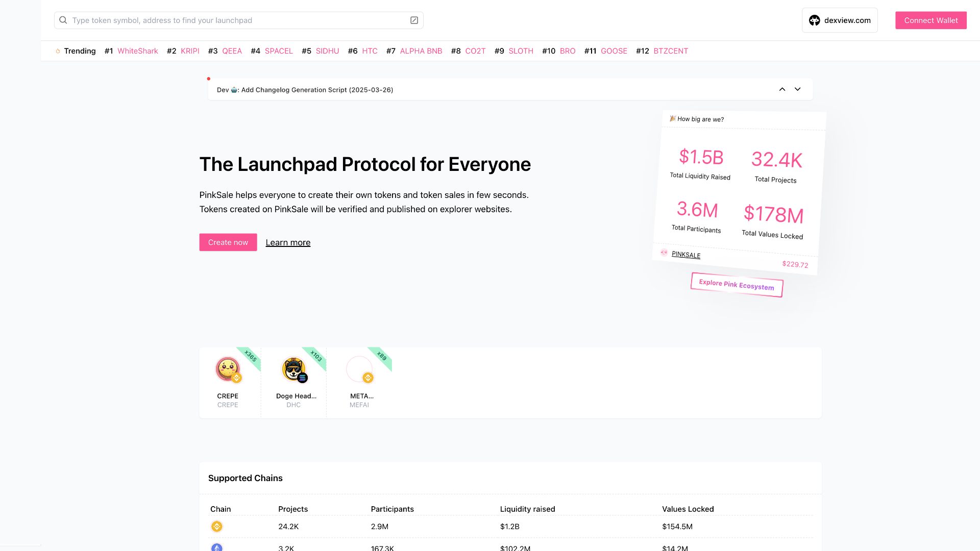Open trending token QEEA
The height and width of the screenshot is (551, 980).
point(232,51)
